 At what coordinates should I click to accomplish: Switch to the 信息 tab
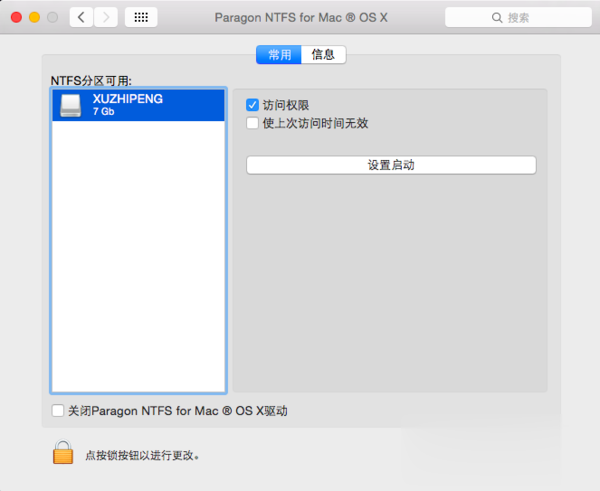pyautogui.click(x=324, y=55)
